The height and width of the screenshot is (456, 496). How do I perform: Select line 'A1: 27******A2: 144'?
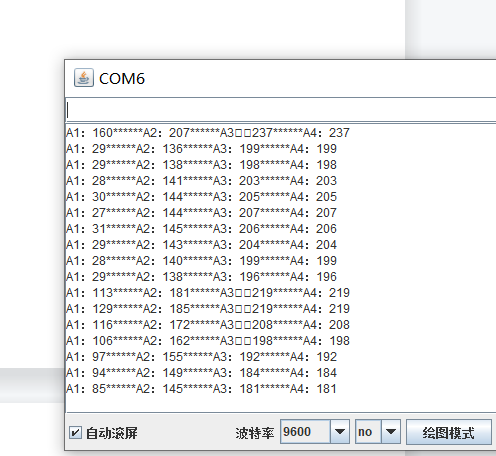(x=201, y=213)
